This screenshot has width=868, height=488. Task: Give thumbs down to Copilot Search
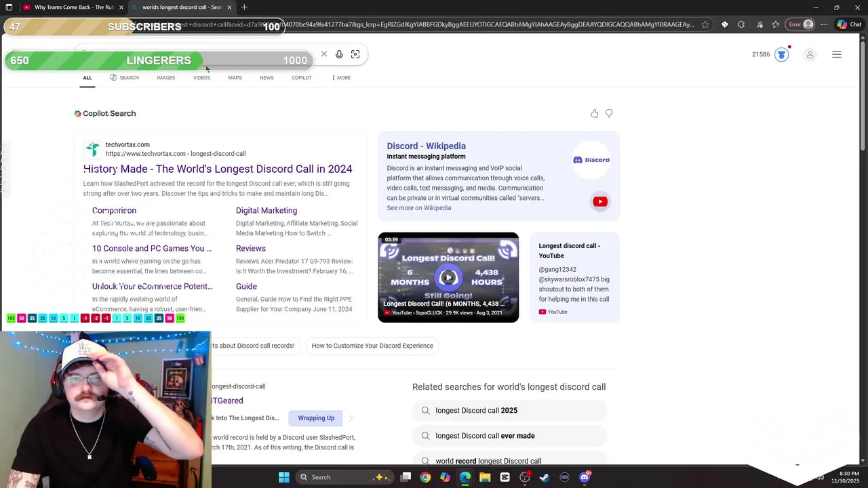coord(609,113)
